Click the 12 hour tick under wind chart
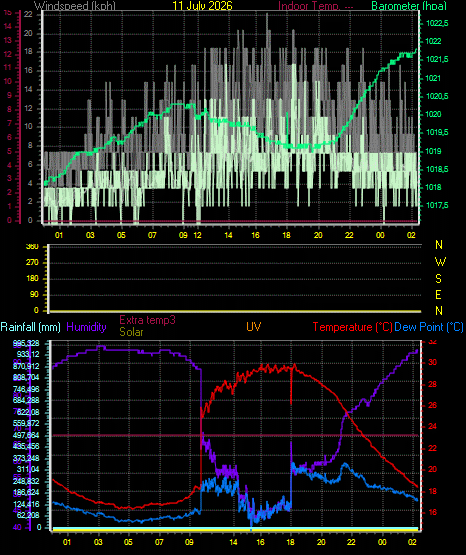466x555 pixels. tap(197, 235)
